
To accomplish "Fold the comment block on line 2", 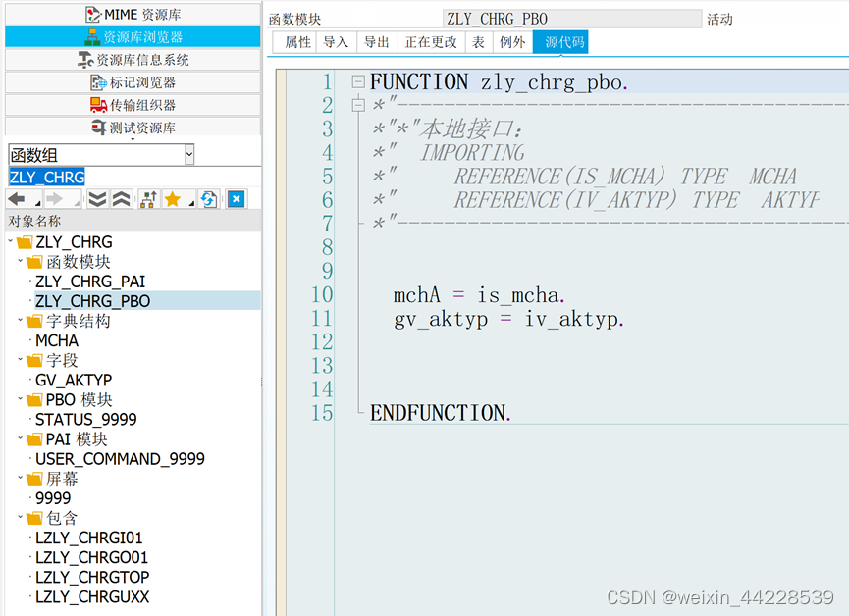I will tap(358, 105).
